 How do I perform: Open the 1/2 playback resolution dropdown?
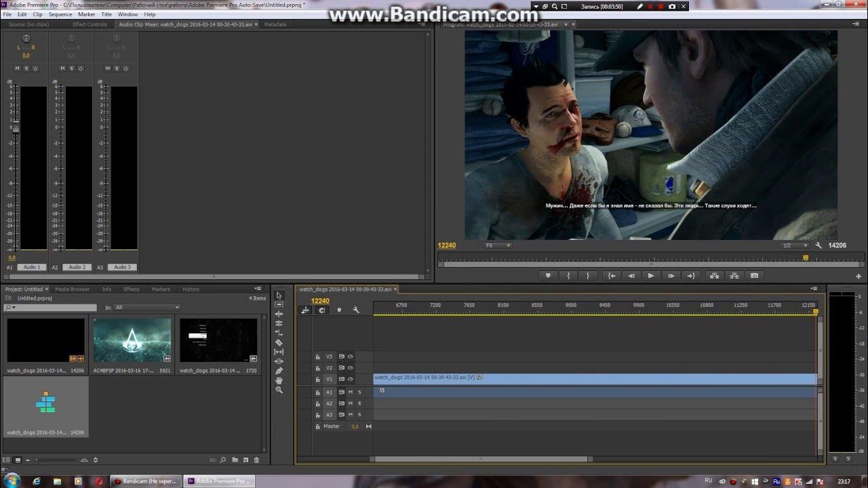(795, 245)
